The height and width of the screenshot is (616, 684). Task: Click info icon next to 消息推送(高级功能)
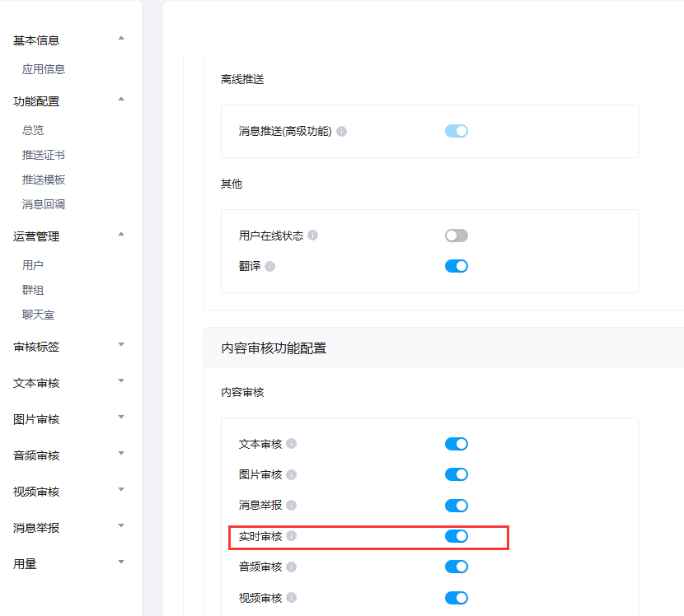[342, 131]
